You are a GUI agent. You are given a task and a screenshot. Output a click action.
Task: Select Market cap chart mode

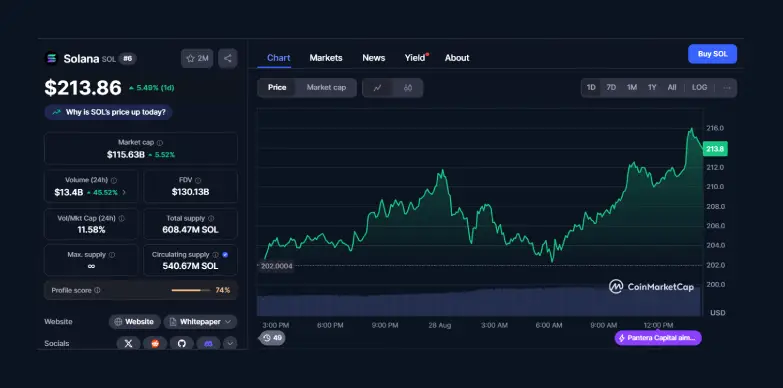tap(326, 87)
